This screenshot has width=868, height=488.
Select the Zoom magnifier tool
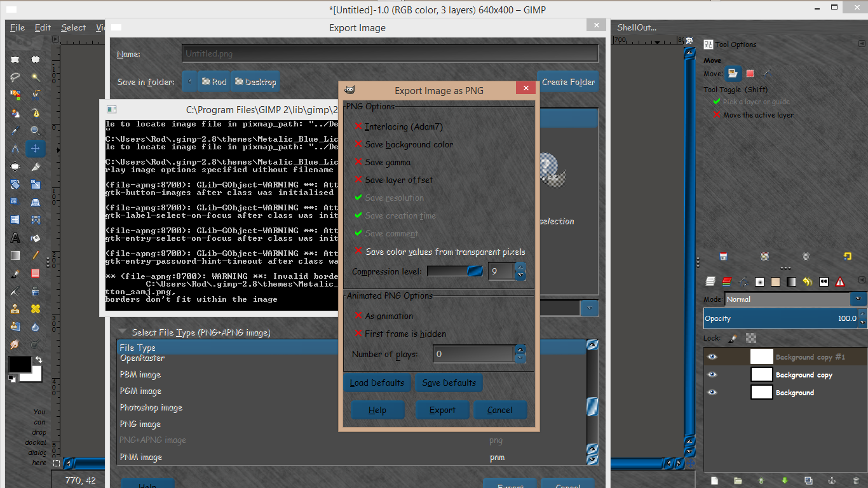pos(36,131)
